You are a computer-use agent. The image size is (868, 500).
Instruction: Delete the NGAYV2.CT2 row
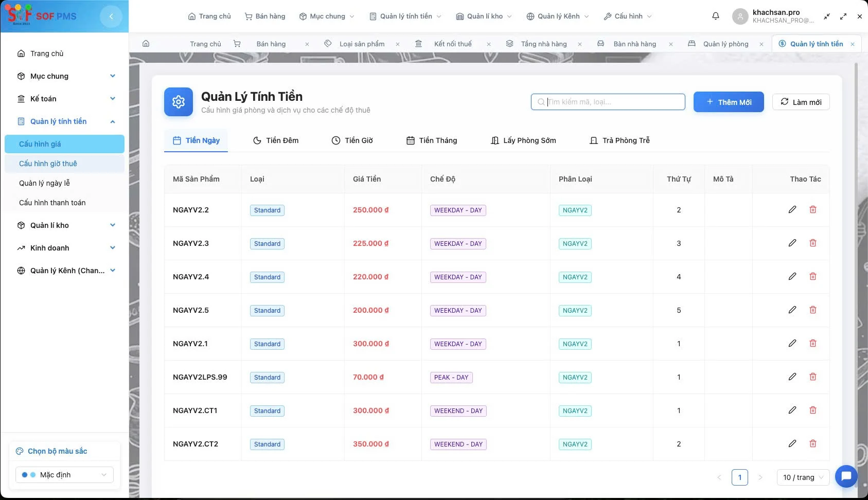pos(813,443)
